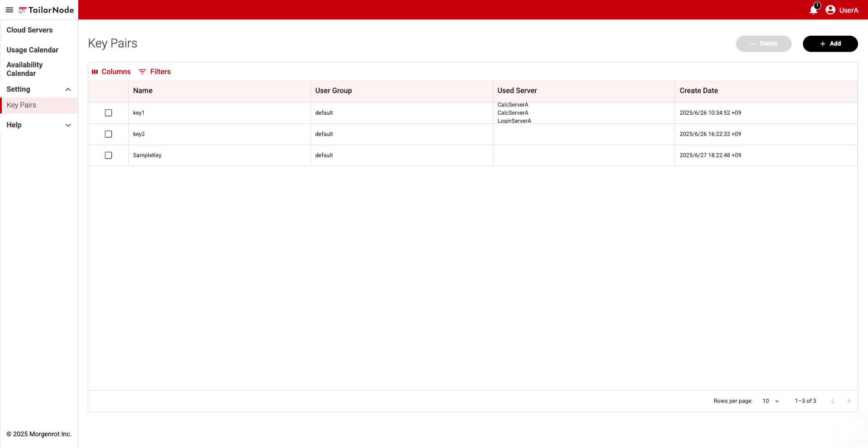
Task: Go to previous table page
Action: tap(833, 401)
